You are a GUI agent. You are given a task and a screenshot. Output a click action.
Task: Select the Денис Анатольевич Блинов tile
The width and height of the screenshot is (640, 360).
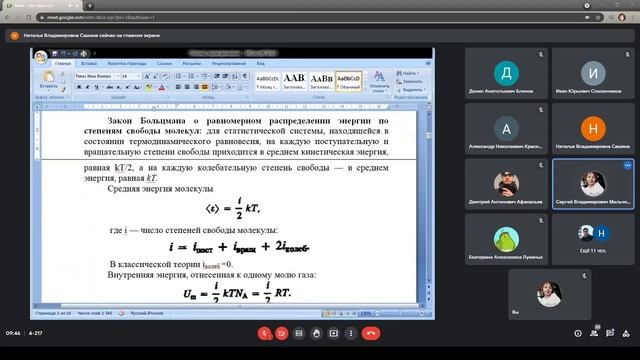pyautogui.click(x=506, y=73)
